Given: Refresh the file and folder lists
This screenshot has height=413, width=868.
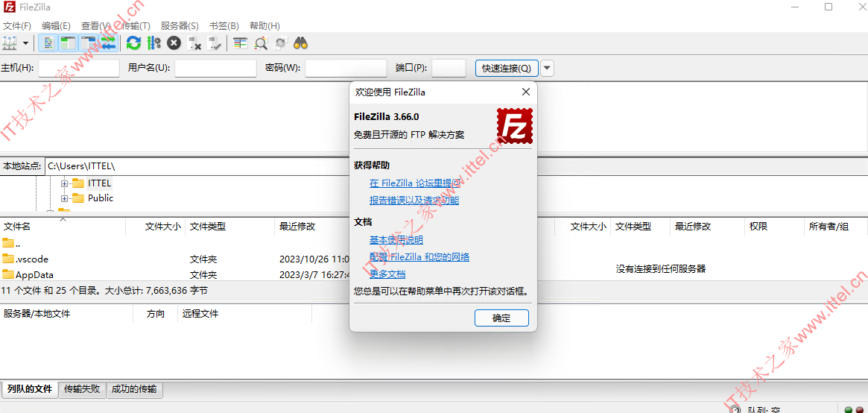Looking at the screenshot, I should (133, 42).
